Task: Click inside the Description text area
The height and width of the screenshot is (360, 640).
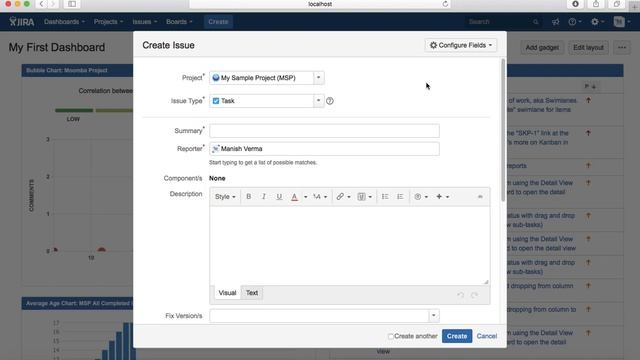Action: [x=350, y=246]
